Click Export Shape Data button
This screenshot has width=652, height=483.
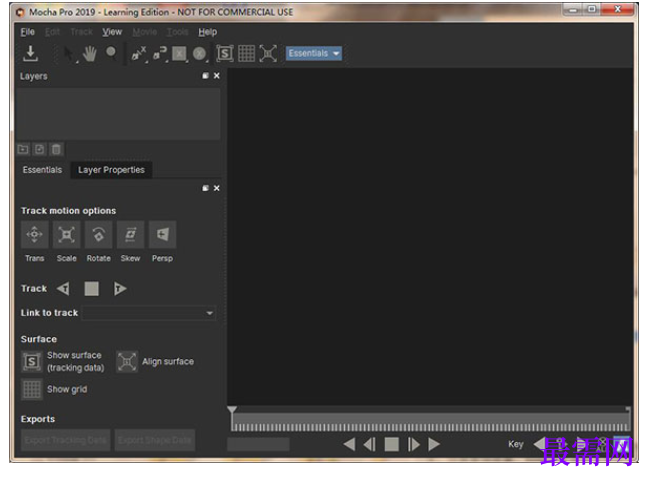point(155,440)
